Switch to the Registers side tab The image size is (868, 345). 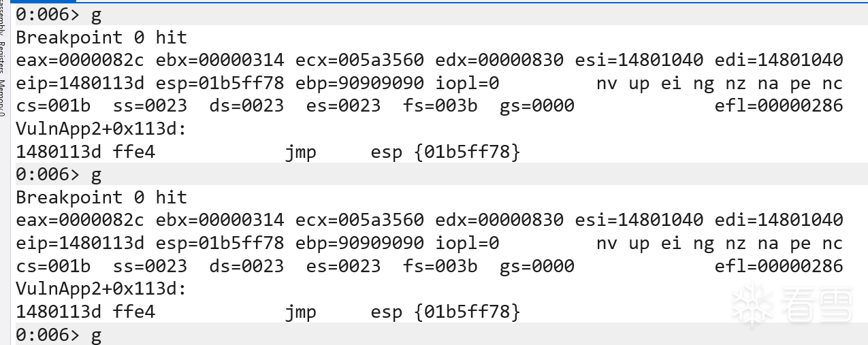(x=4, y=59)
